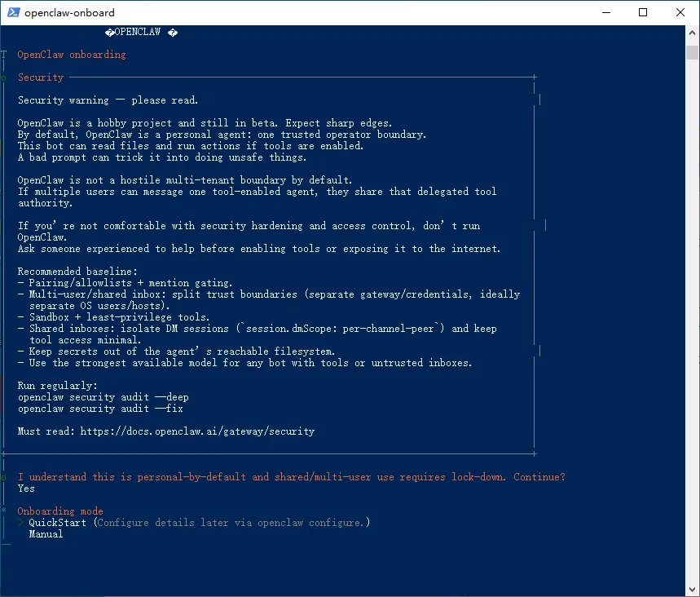
Task: Click the 'Sandbox + least-privilege tools.' line
Action: pyautogui.click(x=113, y=317)
